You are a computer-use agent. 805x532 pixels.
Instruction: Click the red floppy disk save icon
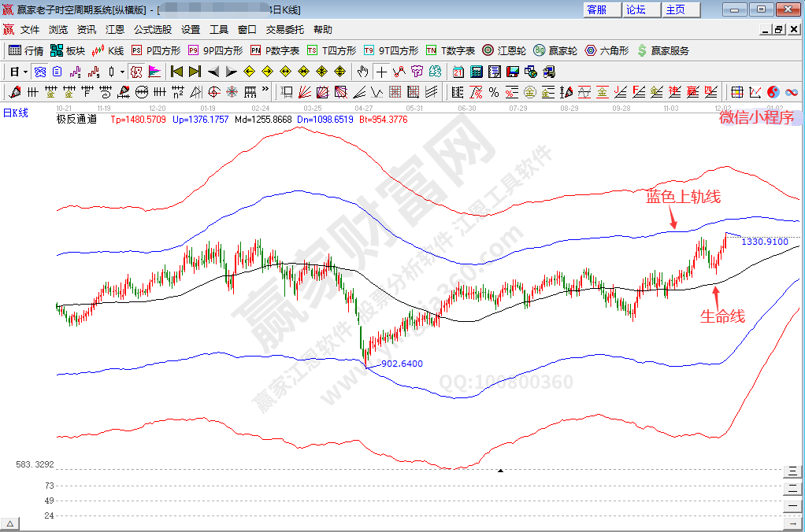pos(512,72)
